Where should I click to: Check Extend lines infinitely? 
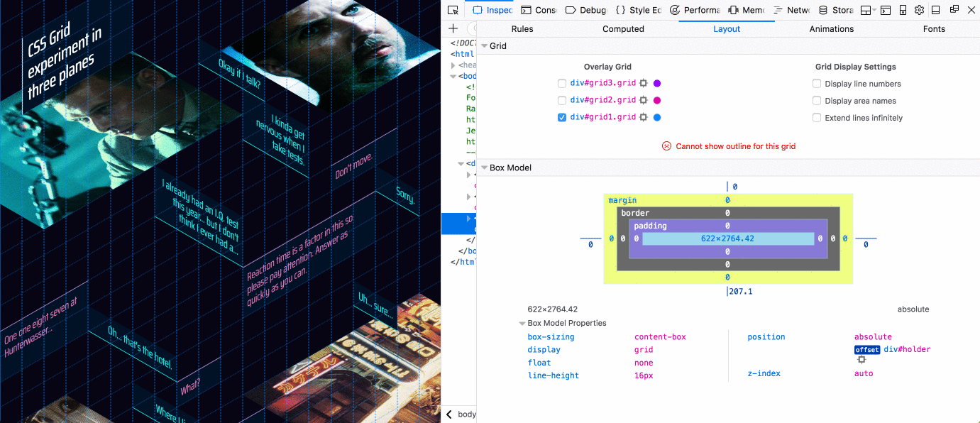pyautogui.click(x=816, y=118)
